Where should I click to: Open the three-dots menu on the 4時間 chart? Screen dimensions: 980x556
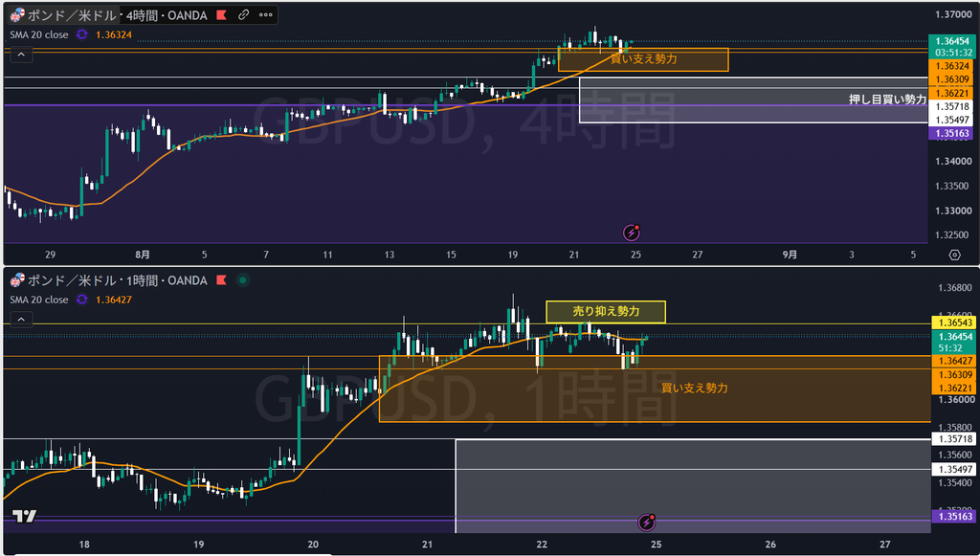pyautogui.click(x=266, y=15)
